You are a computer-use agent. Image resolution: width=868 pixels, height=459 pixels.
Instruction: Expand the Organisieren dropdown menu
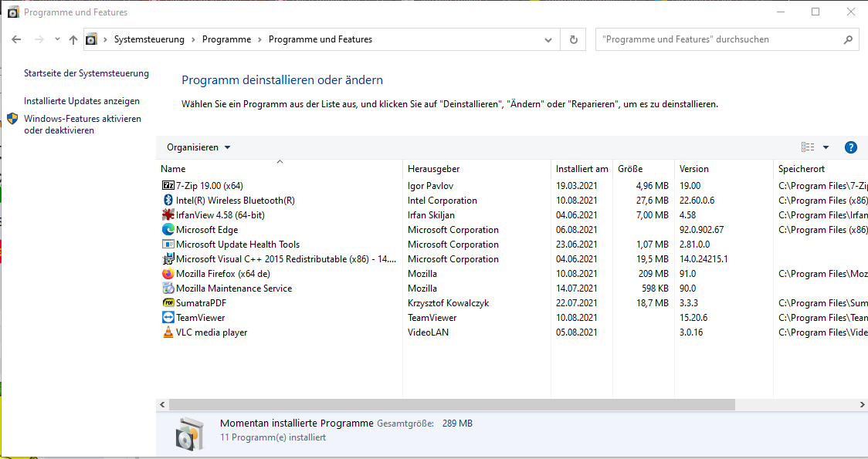pyautogui.click(x=198, y=147)
